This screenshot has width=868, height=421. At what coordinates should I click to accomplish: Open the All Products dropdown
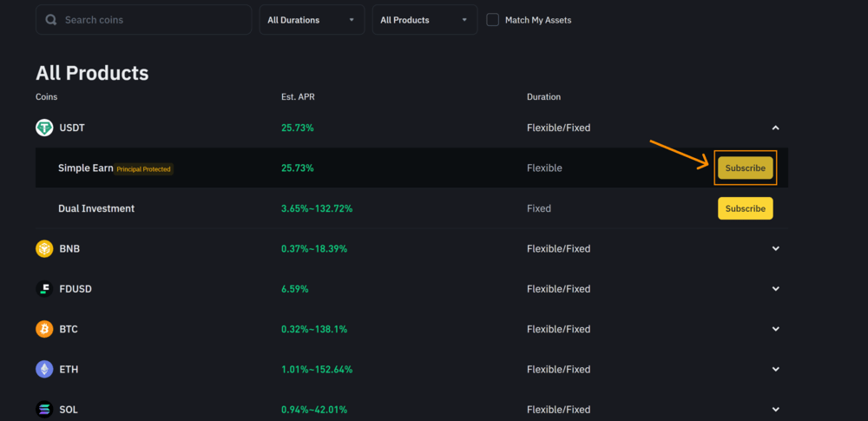coord(424,20)
